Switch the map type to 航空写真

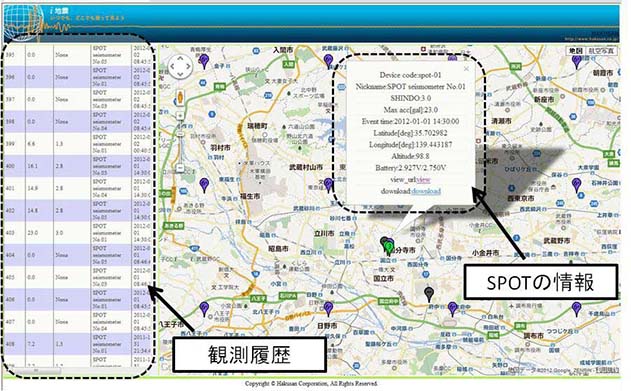pos(601,51)
